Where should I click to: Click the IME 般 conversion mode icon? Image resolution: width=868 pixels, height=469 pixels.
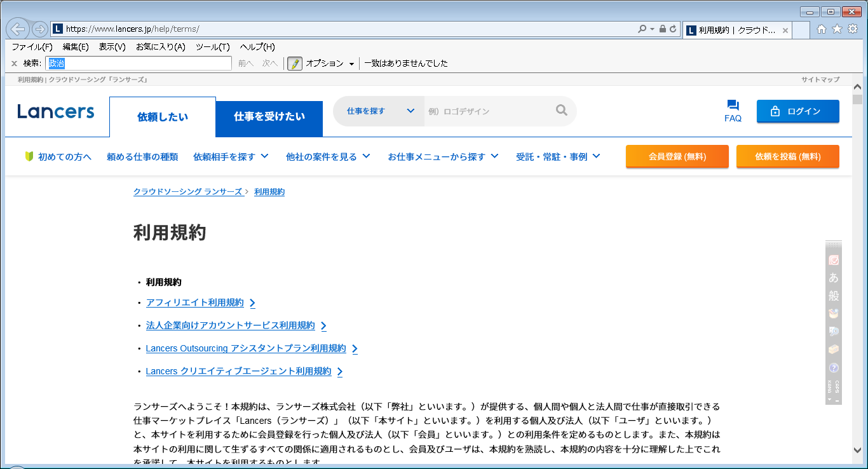coord(834,296)
